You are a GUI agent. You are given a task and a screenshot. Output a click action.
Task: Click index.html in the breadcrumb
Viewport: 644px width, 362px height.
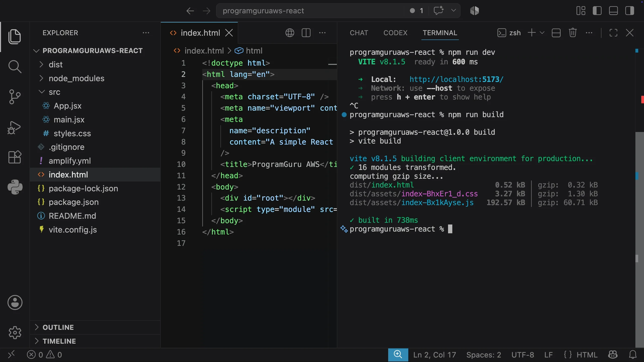point(204,51)
